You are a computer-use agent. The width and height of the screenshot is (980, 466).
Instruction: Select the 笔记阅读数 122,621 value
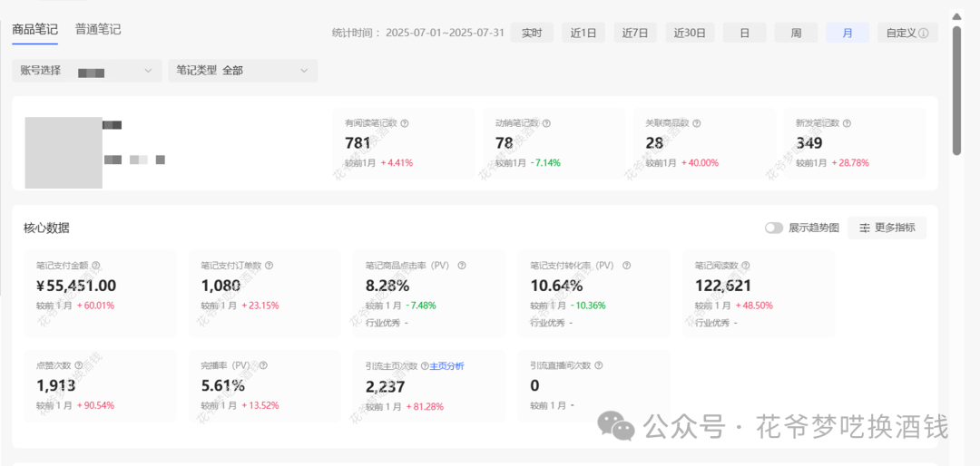(x=723, y=286)
